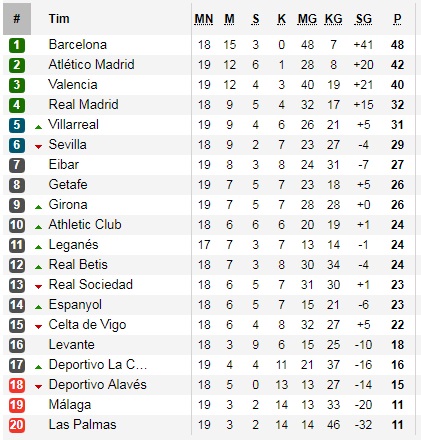The height and width of the screenshot is (440, 421).
Task: Click the SG column header
Action: coord(363,19)
